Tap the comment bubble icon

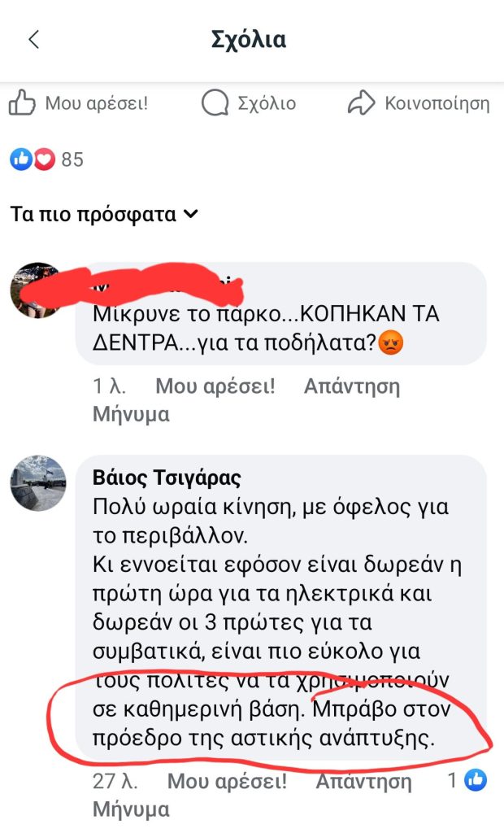click(215, 103)
